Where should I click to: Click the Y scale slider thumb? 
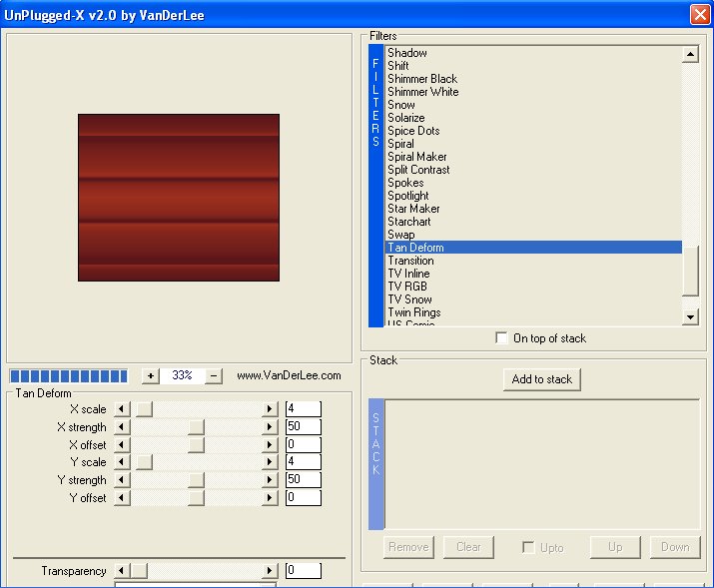pos(145,462)
